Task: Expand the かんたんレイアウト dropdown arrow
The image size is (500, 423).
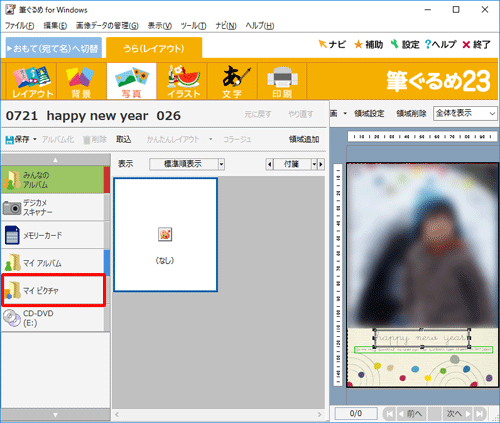Action: click(210, 139)
